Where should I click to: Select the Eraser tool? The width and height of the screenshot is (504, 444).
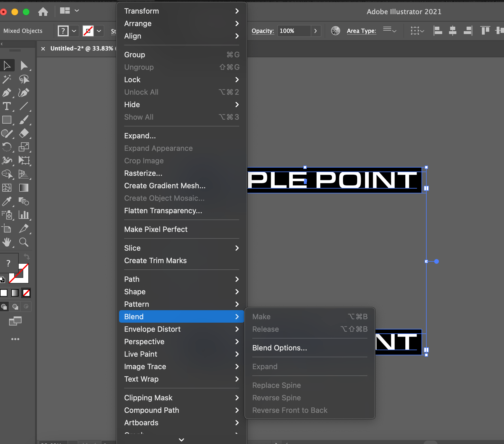pyautogui.click(x=24, y=134)
